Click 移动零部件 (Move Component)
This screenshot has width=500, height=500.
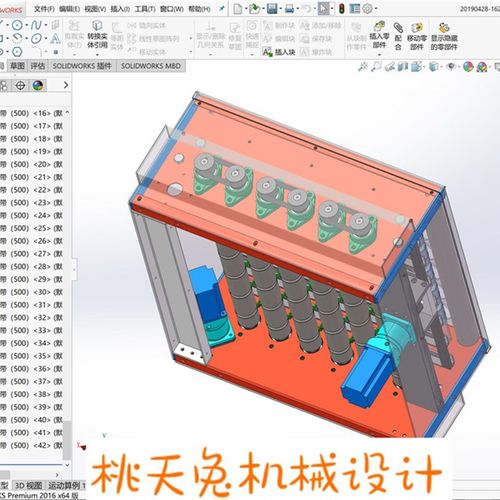[417, 36]
